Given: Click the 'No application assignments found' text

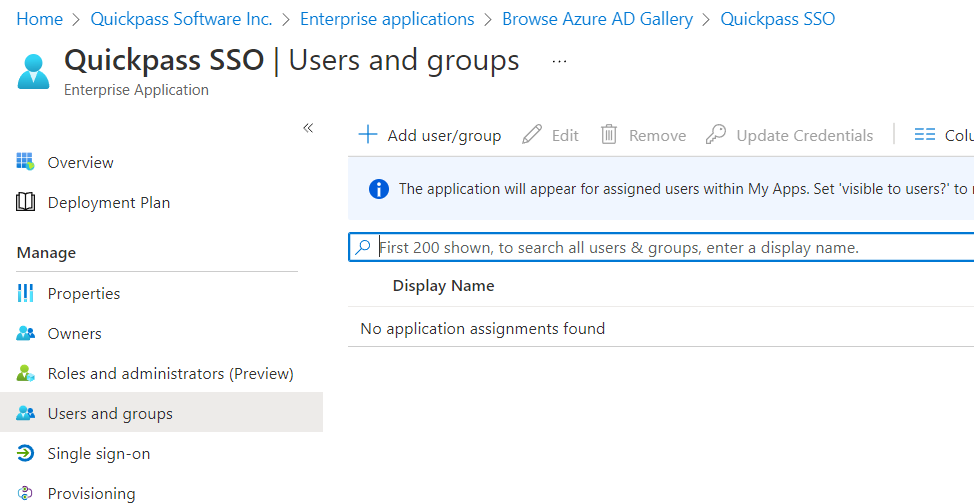Looking at the screenshot, I should (x=483, y=328).
